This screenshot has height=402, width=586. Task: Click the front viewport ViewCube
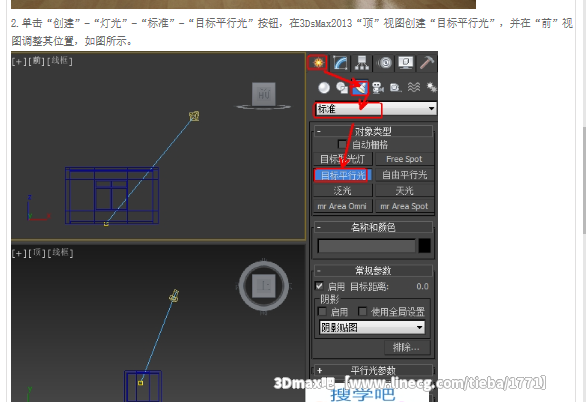[263, 95]
